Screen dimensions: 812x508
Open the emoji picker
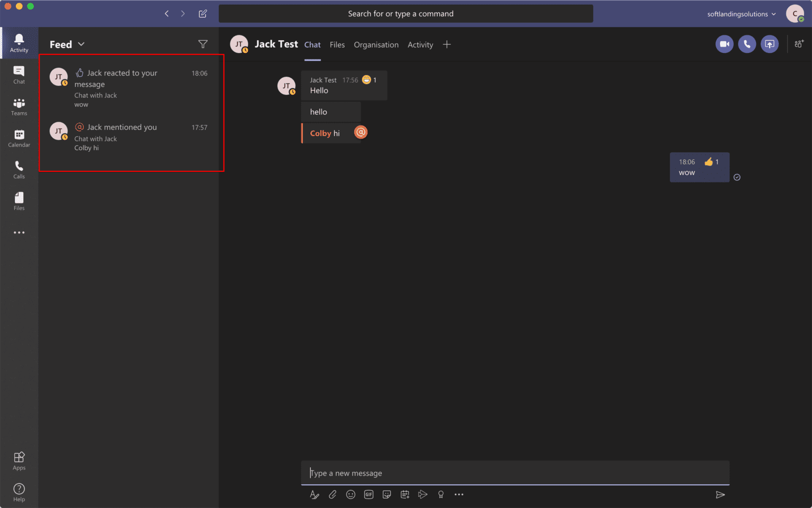coord(350,494)
